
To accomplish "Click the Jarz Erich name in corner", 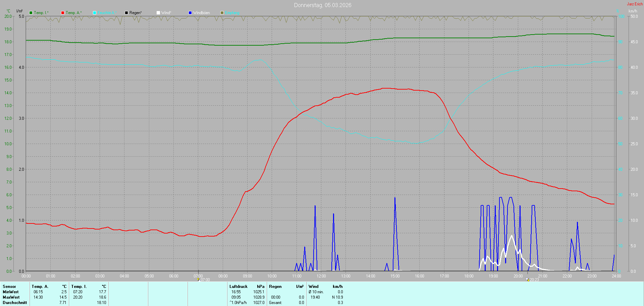I will (635, 4).
